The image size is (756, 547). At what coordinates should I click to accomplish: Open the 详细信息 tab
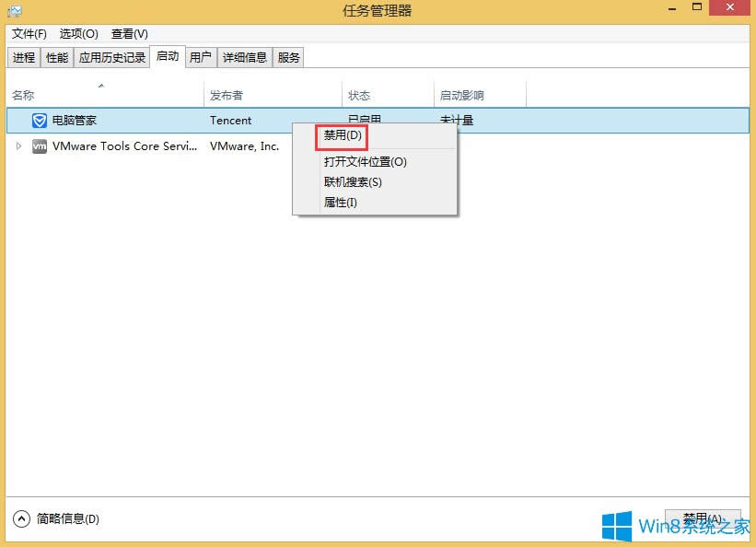coord(244,56)
